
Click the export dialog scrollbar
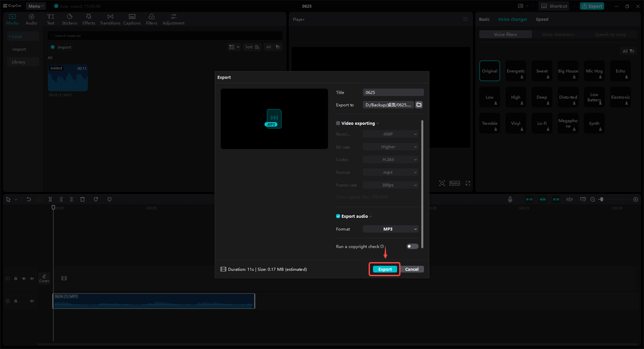(423, 184)
